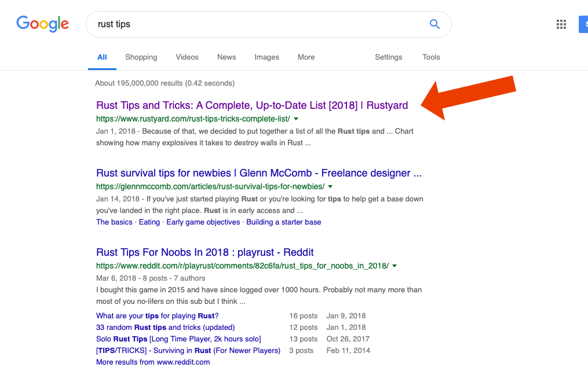Click 'More results from www.reddit.com'
The width and height of the screenshot is (588, 375).
152,362
